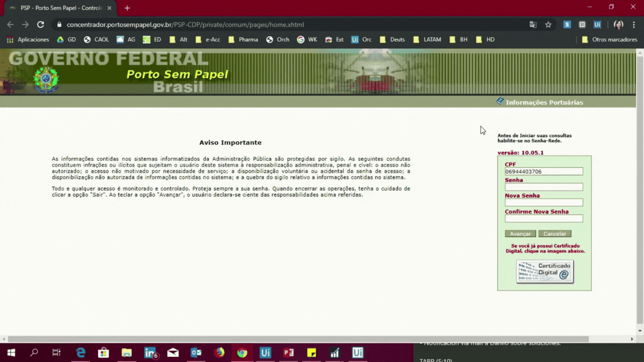Open the CAOL bookmark
The height and width of the screenshot is (362, 644).
96,39
